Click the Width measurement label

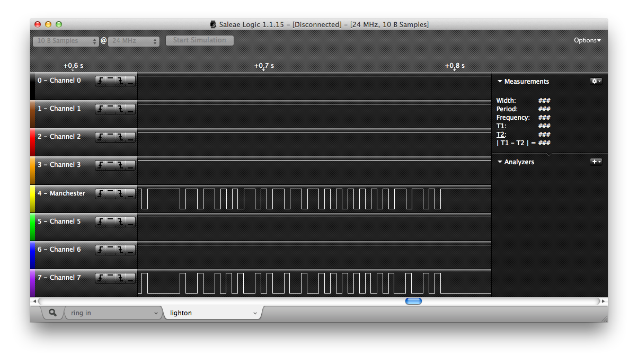coord(506,101)
